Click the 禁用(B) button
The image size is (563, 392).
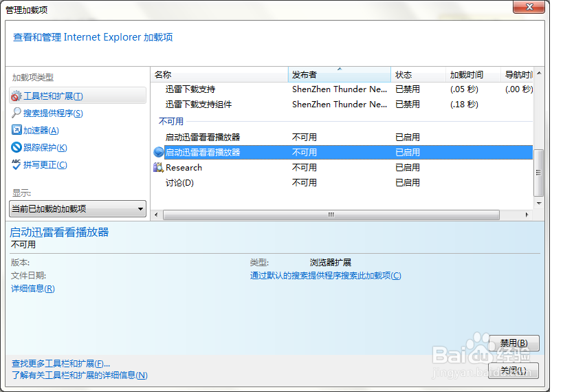(514, 342)
